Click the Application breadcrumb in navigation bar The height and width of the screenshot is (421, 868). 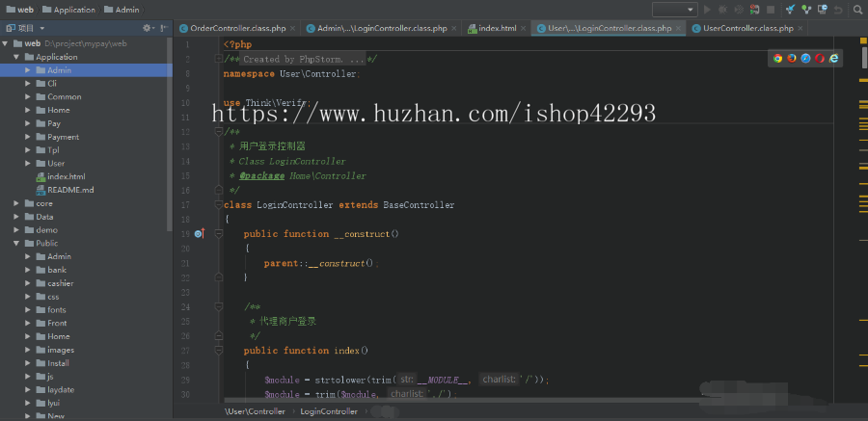tap(68, 10)
